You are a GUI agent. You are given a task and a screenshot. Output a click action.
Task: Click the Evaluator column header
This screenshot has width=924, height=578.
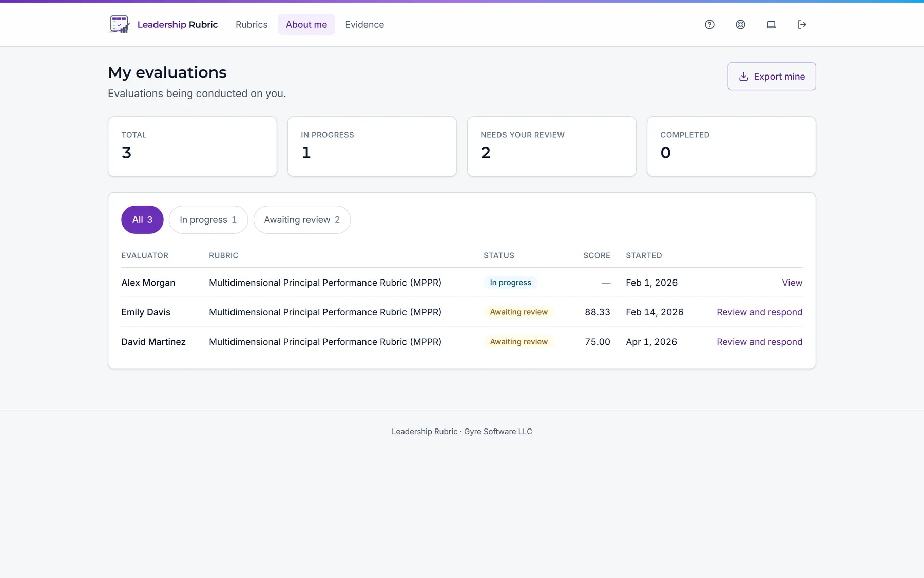pos(145,255)
